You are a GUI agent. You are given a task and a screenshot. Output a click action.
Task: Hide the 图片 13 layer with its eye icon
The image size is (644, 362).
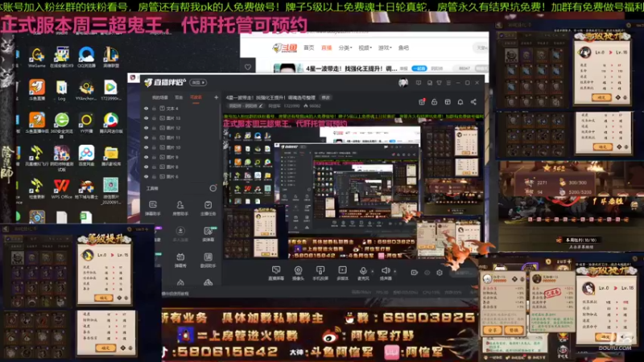pos(147,118)
